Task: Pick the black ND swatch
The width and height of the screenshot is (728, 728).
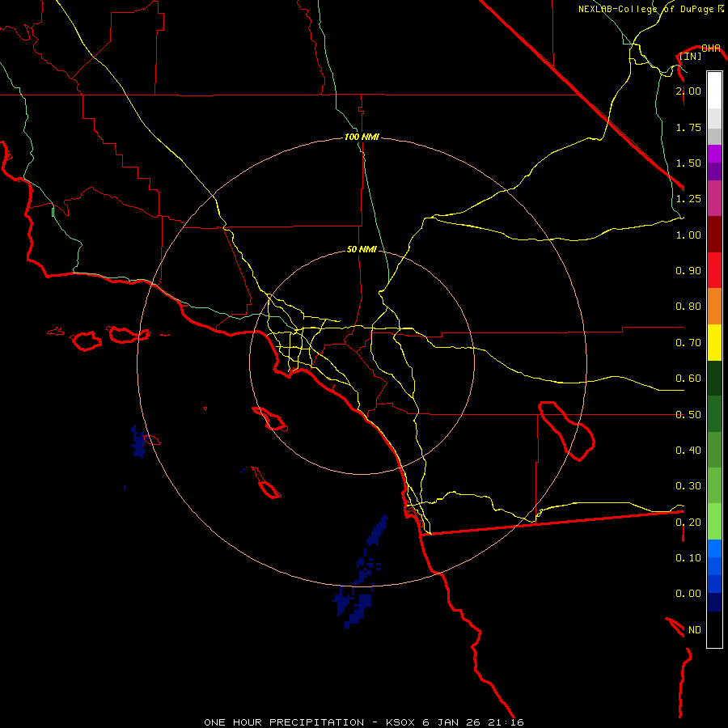Action: 714,629
